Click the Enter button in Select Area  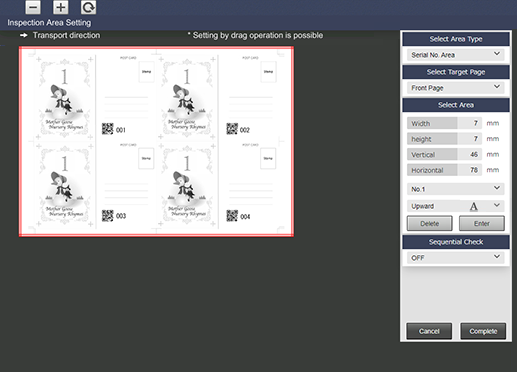[x=482, y=223]
